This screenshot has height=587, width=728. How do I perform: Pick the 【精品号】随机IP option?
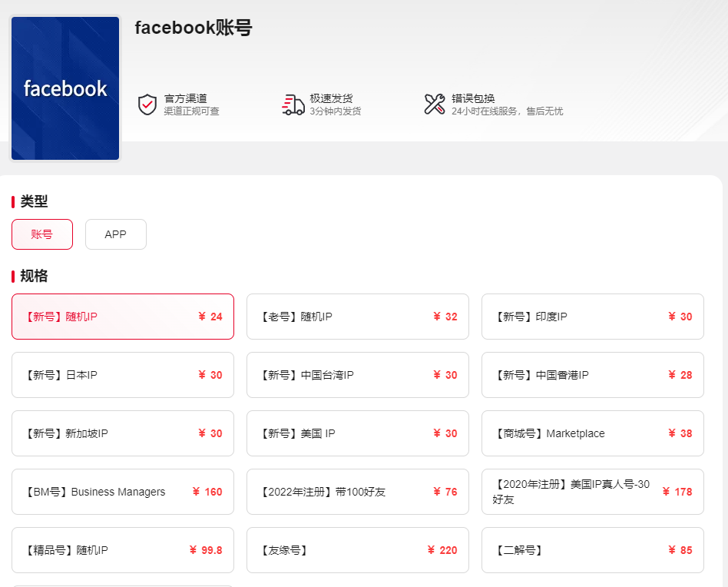(x=123, y=550)
